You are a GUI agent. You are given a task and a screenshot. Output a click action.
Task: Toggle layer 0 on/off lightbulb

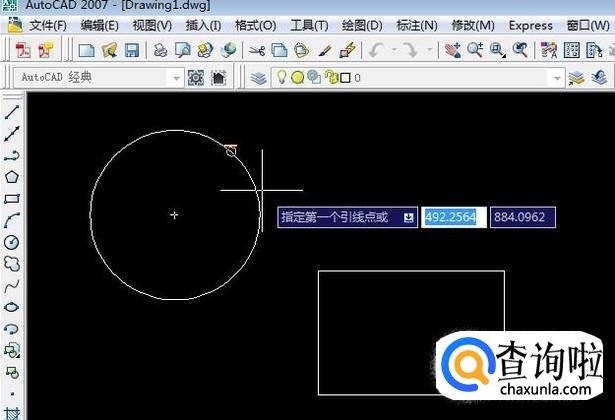(281, 77)
